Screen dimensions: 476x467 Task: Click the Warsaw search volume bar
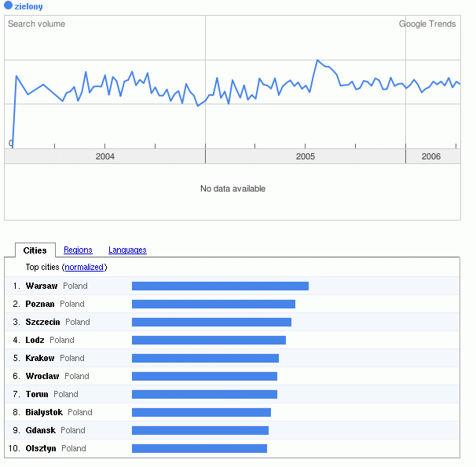click(220, 286)
